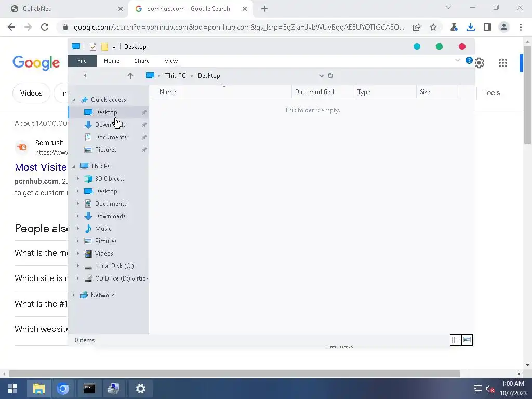Viewport: 532px width, 399px height.
Task: Select CD Drive (D:) in navigation pane
Action: pyautogui.click(x=122, y=278)
